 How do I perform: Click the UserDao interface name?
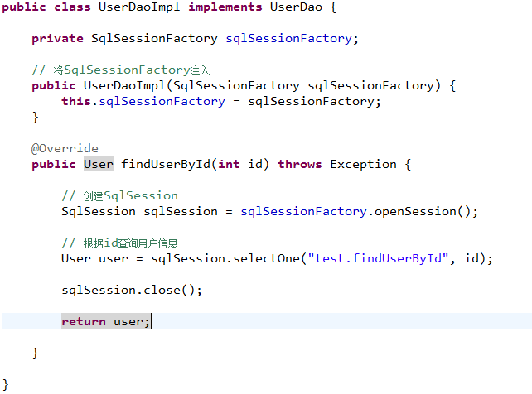click(x=296, y=7)
